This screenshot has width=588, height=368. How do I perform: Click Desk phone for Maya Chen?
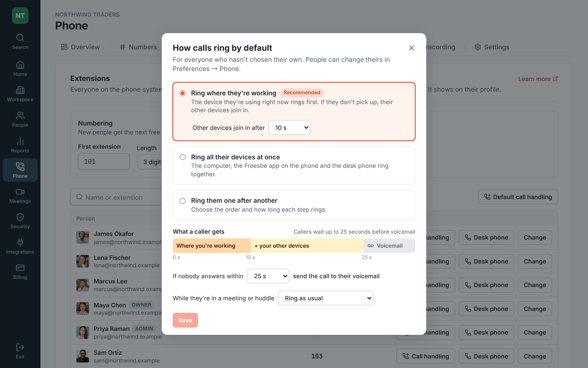coord(487,309)
